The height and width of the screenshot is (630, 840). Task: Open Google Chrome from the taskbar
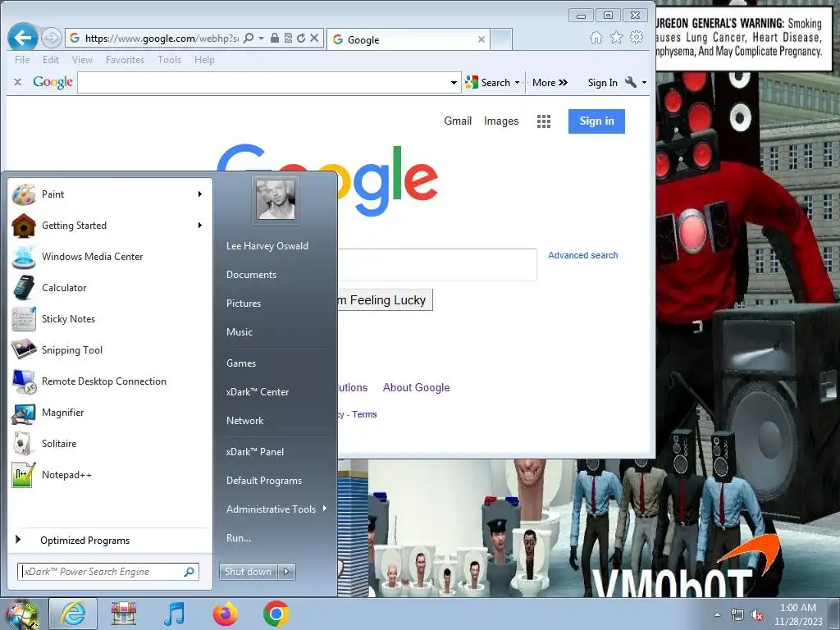click(276, 614)
